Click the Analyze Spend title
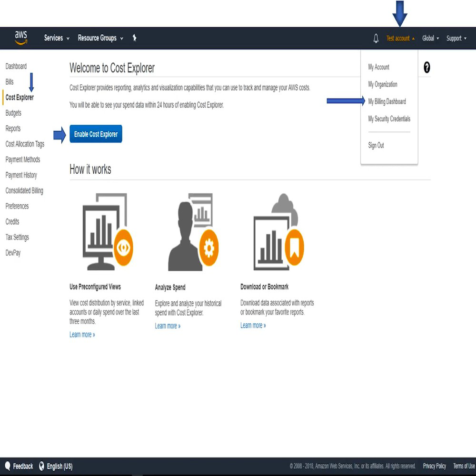 [x=170, y=288]
